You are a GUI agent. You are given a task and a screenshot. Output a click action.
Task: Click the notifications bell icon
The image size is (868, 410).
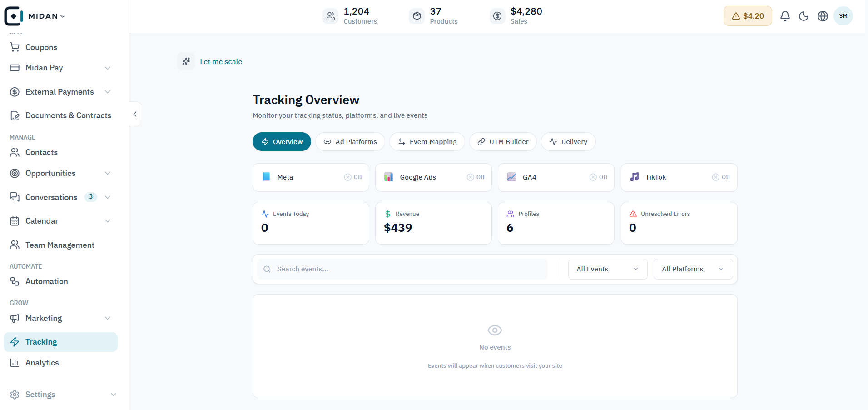tap(785, 16)
